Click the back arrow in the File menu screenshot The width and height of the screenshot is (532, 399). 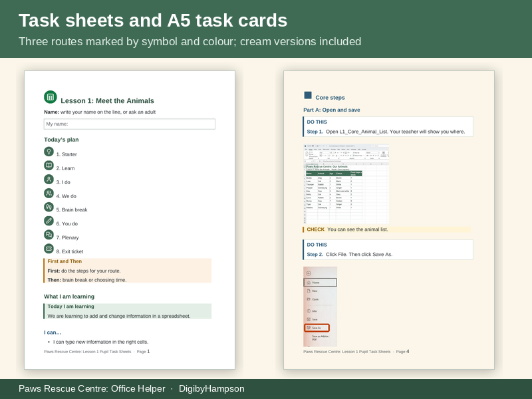pos(309,273)
